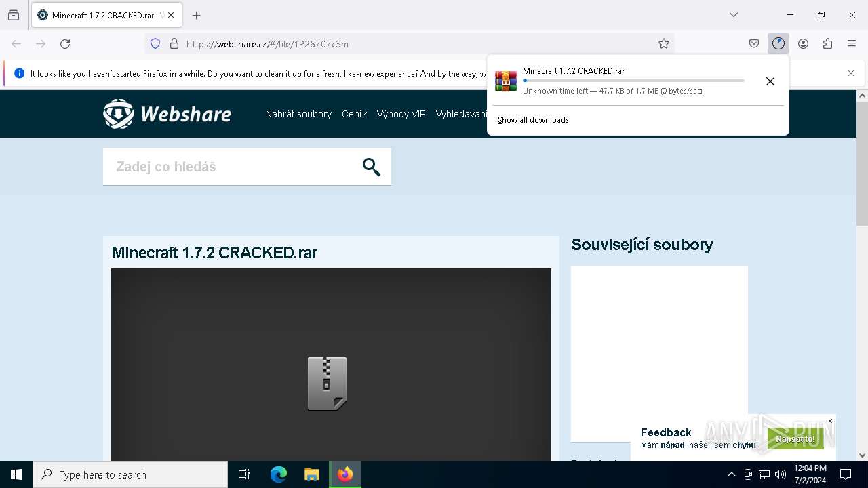868x488 pixels.
Task: Close the Feedback widget
Action: (830, 421)
